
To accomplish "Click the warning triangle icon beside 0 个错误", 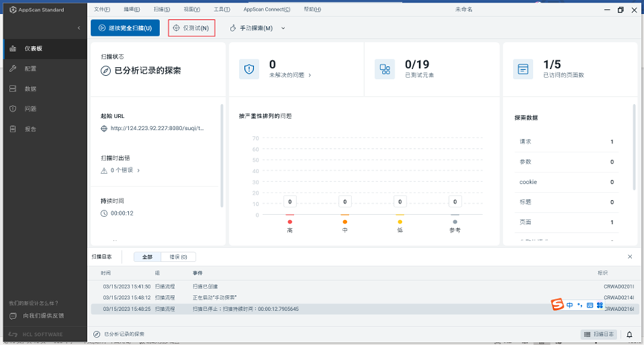I will click(x=104, y=171).
